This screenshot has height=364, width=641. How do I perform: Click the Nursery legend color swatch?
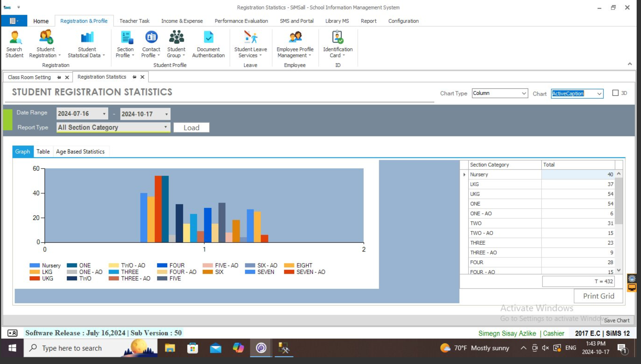34,265
